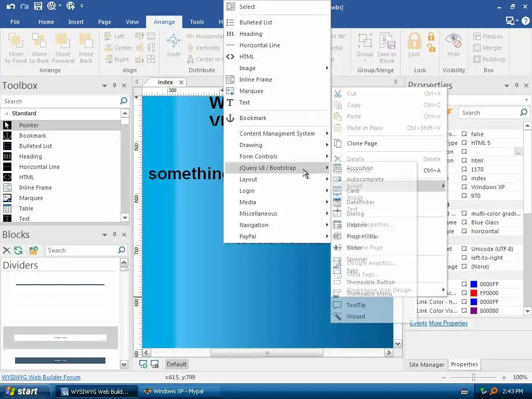Screen dimensions: 532x399
Task: Open WYSIWYG Web Builder Forum link
Action: (41, 377)
